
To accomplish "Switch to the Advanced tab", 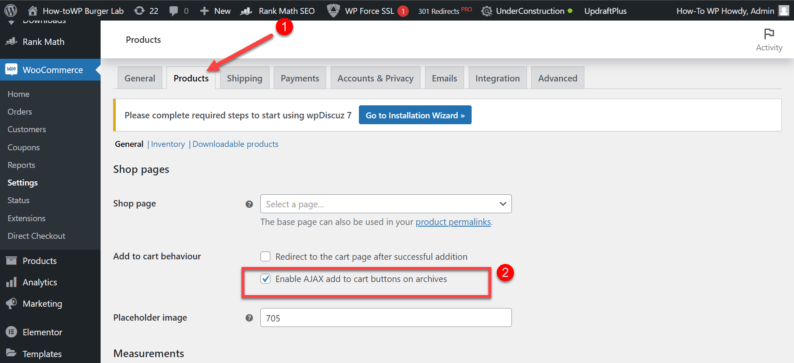I will [x=558, y=78].
